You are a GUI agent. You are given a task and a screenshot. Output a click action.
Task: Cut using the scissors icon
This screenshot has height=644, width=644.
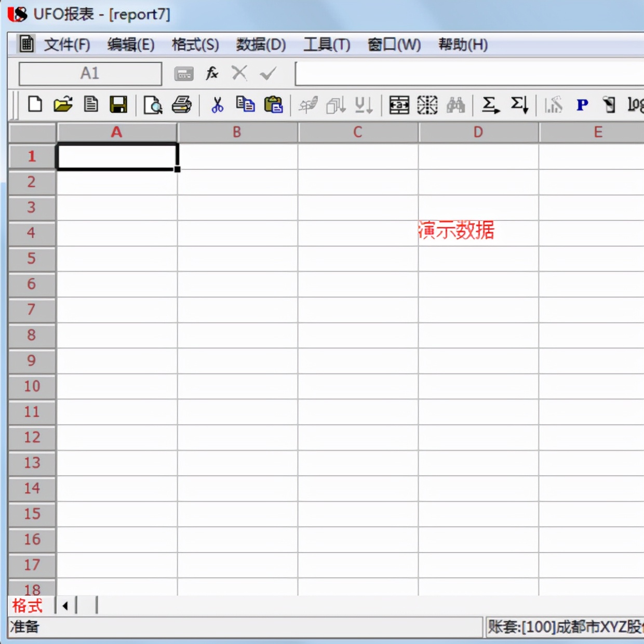point(217,104)
